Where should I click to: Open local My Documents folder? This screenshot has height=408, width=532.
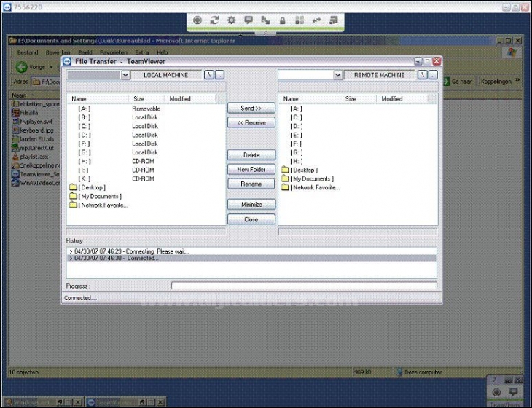pos(95,197)
